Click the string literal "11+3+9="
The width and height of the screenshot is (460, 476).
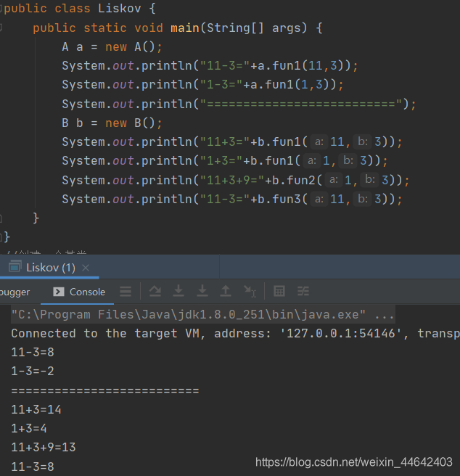232,181
